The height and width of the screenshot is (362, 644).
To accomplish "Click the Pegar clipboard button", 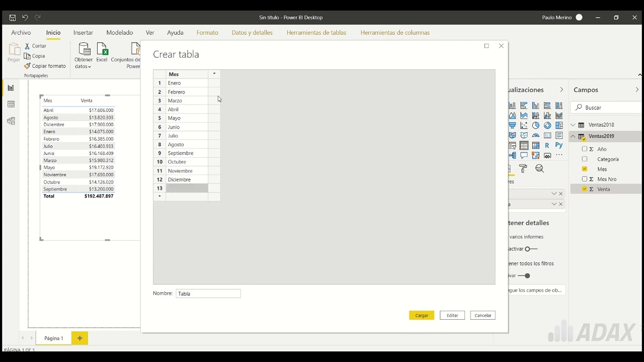I will 14,52.
